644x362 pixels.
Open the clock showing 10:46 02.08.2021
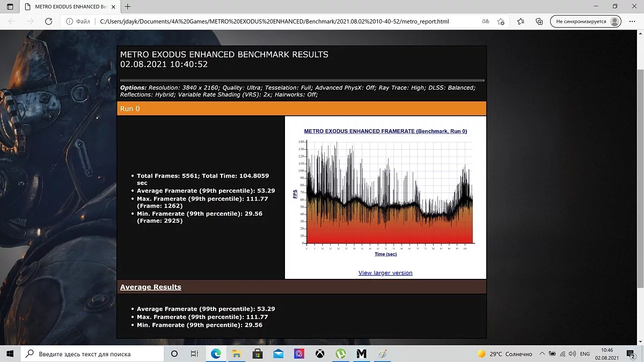(x=607, y=354)
